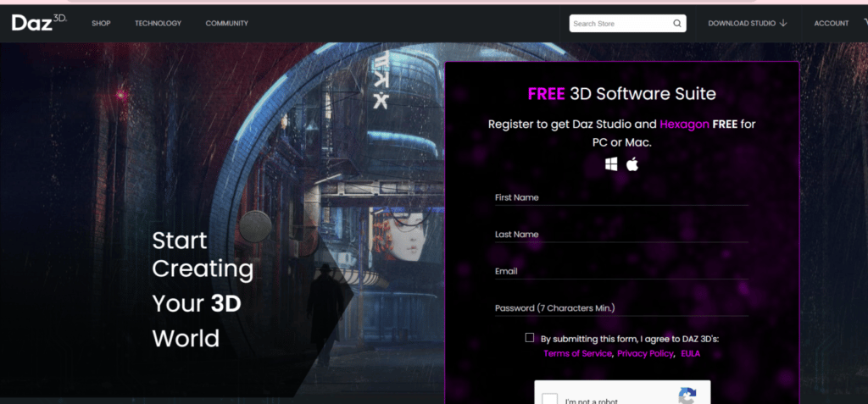Viewport: 868px width, 404px height.
Task: Open the COMMUNITY menu
Action: click(226, 23)
